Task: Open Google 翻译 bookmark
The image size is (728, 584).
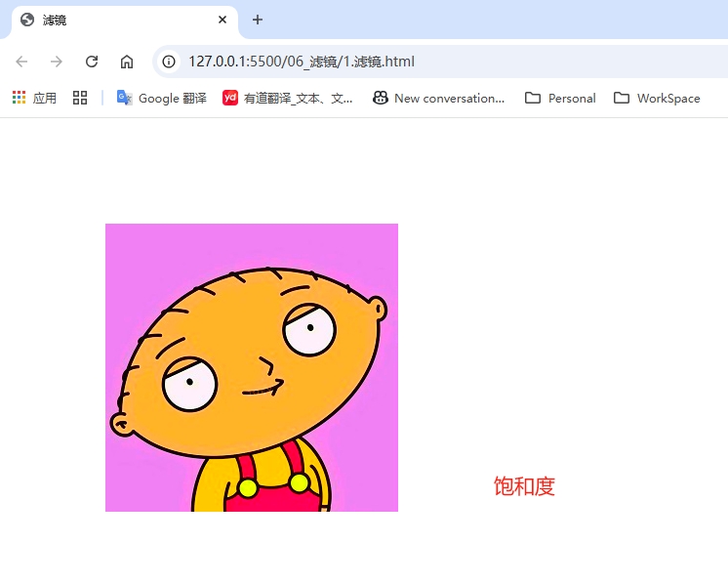Action: pos(162,98)
